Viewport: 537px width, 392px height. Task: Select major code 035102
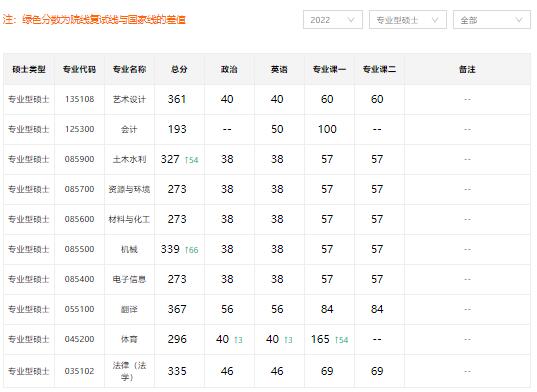[79, 371]
